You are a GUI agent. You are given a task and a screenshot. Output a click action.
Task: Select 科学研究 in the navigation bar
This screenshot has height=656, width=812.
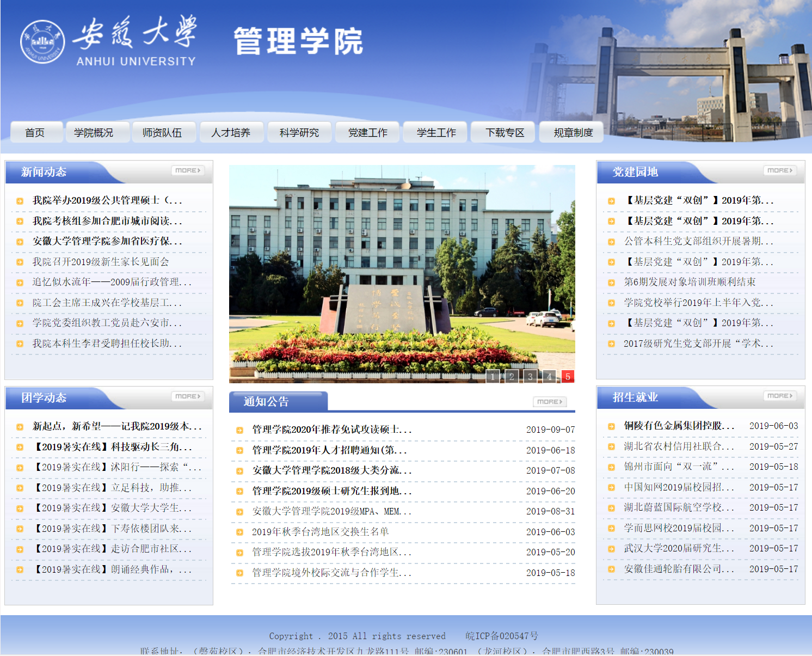point(299,132)
